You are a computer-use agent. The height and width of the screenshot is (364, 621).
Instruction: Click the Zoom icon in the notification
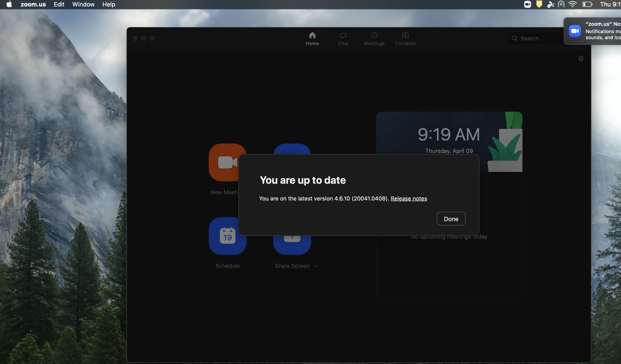click(575, 31)
